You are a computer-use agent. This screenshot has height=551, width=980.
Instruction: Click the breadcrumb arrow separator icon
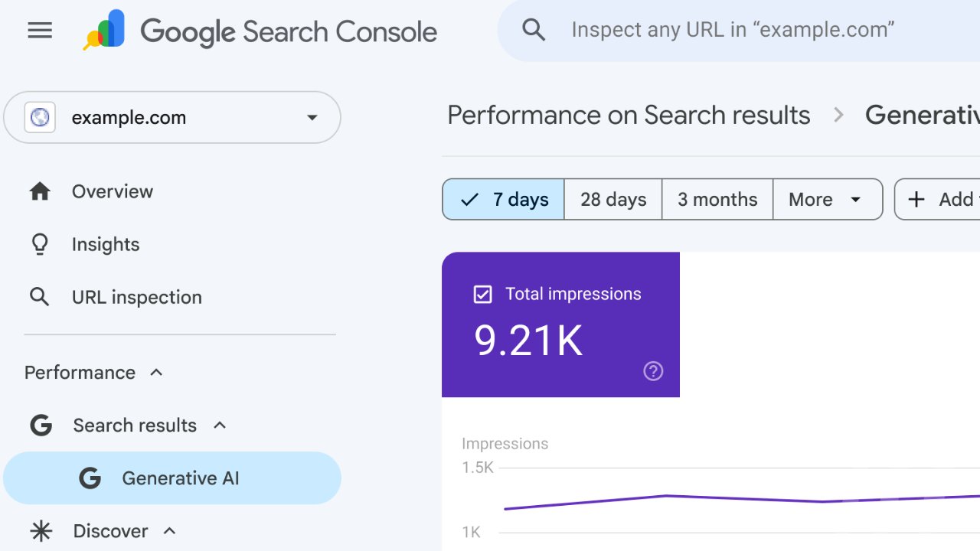[838, 115]
